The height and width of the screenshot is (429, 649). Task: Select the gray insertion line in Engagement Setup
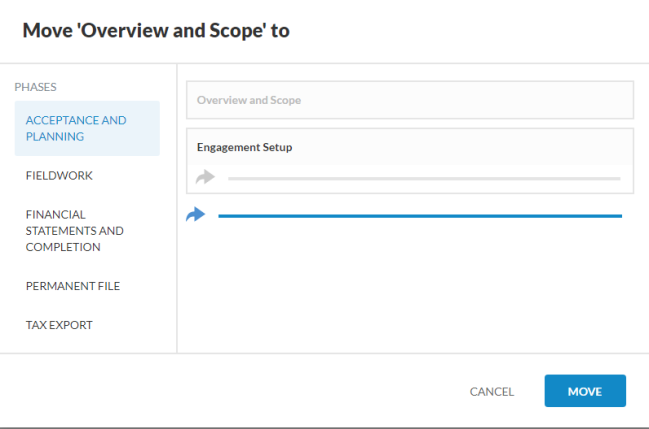pyautogui.click(x=423, y=178)
